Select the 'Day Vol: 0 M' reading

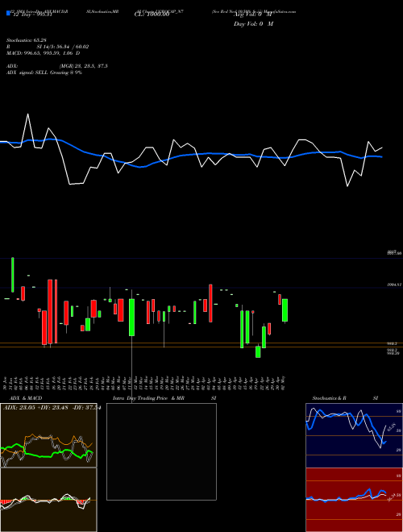click(x=253, y=24)
